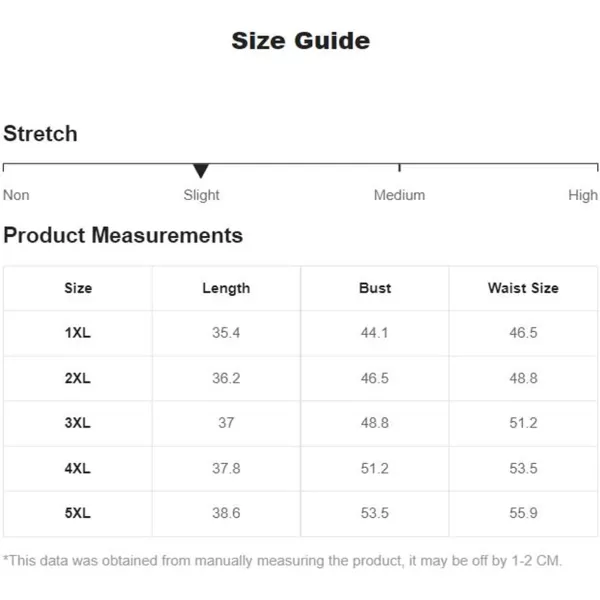Select the 1XL size row label

(78, 333)
